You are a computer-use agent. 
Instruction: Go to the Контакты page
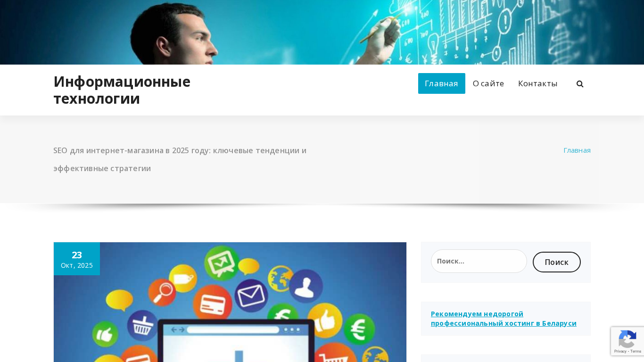click(537, 83)
